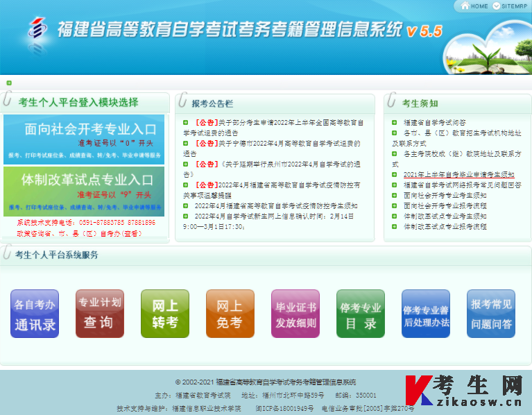This screenshot has height=415, width=532.
Task: Open 各主考院校成（继）教院地址 link
Action: (x=456, y=159)
